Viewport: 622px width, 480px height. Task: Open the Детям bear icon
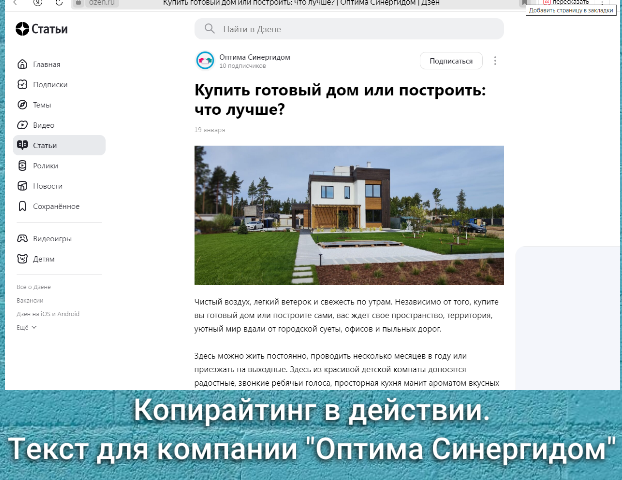click(22, 259)
